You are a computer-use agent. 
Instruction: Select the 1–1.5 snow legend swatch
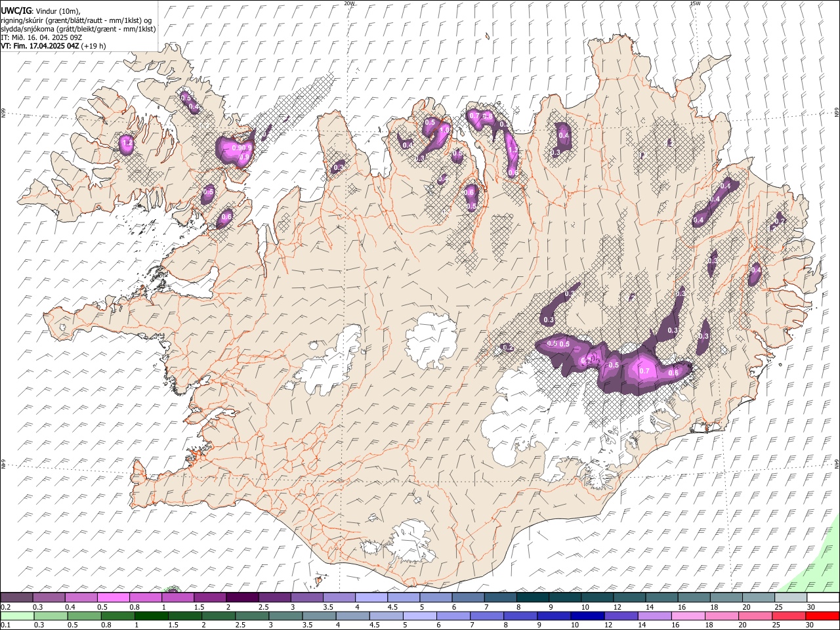pos(178,597)
